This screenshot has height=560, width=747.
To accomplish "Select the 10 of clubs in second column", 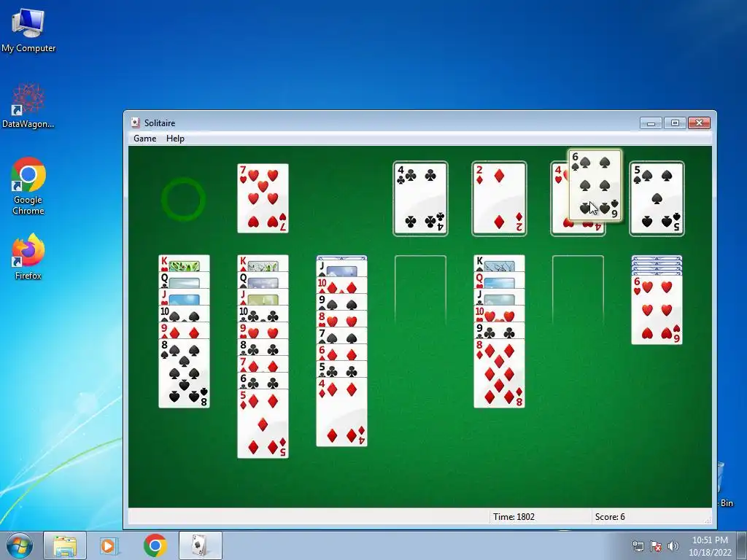I will [263, 314].
